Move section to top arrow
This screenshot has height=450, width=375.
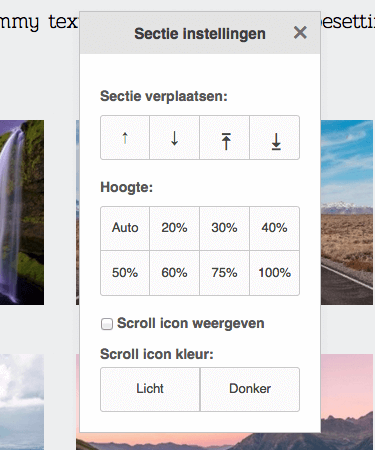point(225,138)
